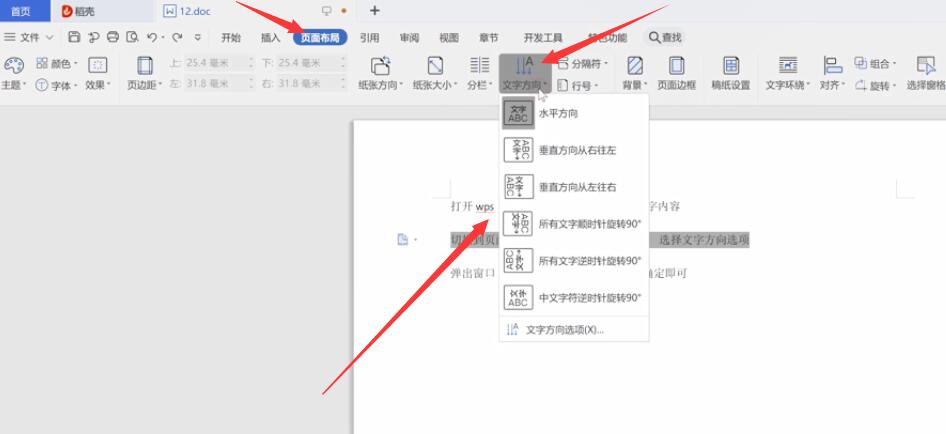Screen dimensions: 946x434
Task: Switch to the 插入 ribbon tab
Action: coord(270,37)
